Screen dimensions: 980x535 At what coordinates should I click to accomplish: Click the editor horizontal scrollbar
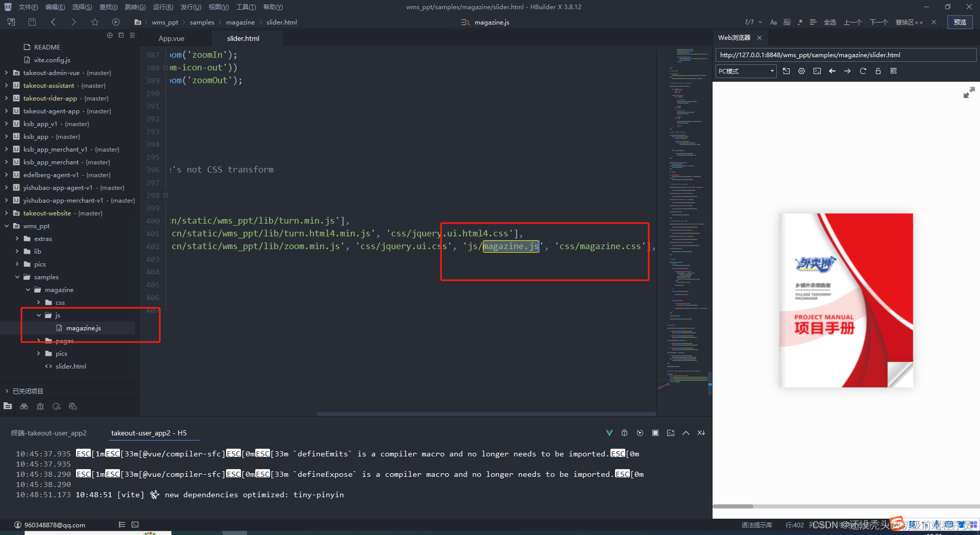486,414
